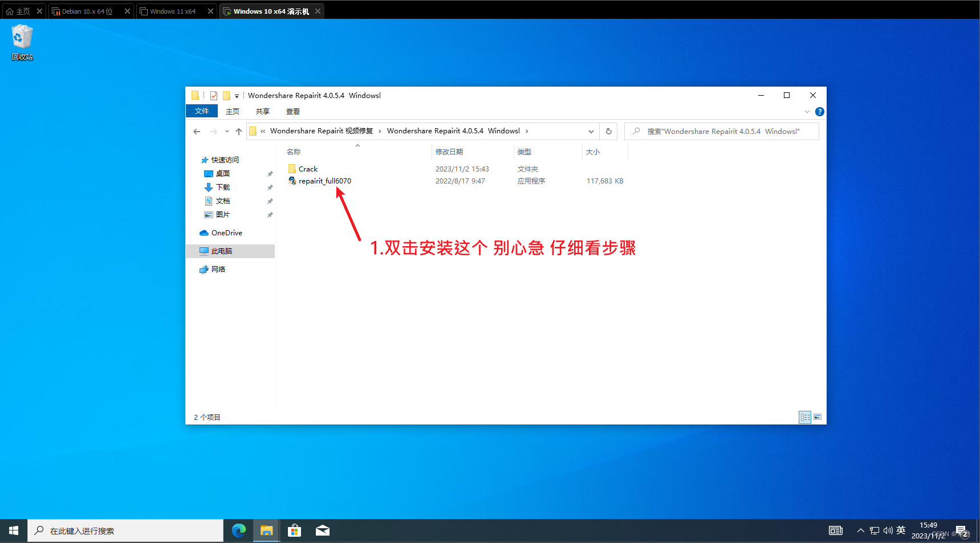Open 桌面 in the navigation pane
The height and width of the screenshot is (543, 980).
pos(223,174)
